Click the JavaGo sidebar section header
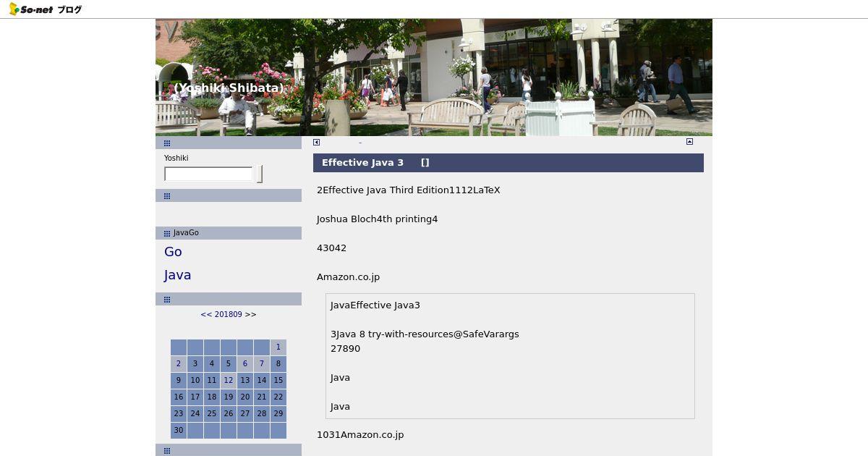This screenshot has height=456, width=868. [229, 233]
